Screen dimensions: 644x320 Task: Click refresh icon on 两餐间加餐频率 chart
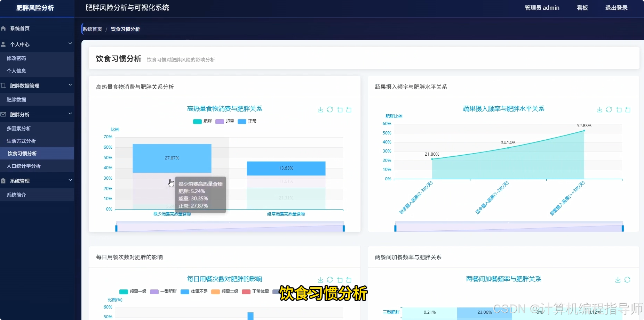(x=628, y=280)
